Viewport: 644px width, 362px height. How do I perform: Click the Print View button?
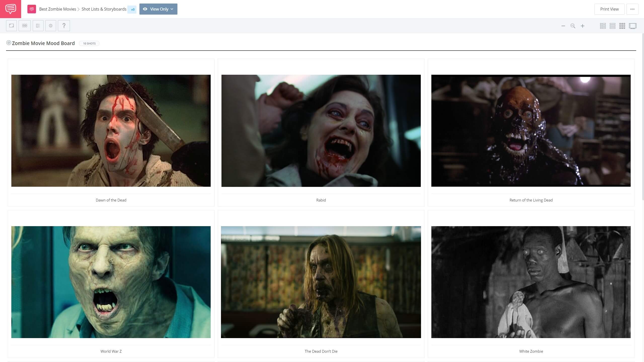pyautogui.click(x=609, y=9)
